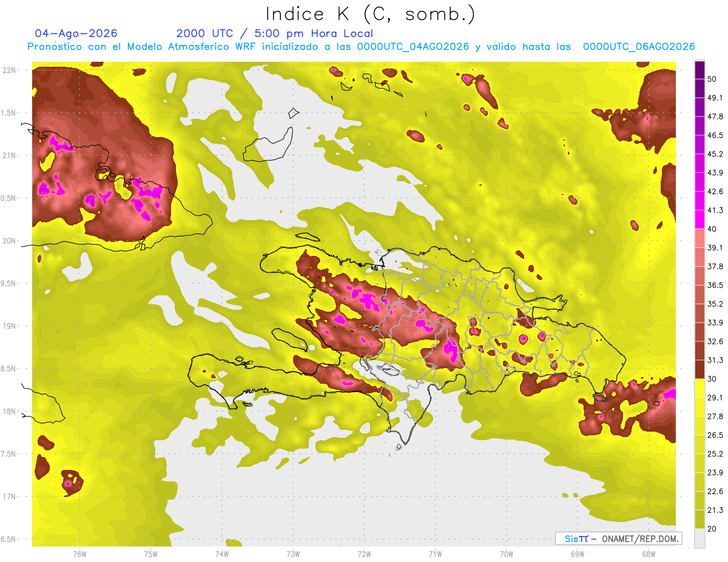Click the '74W' longitude label
Screen dimensions: 728x562
[x=222, y=554]
